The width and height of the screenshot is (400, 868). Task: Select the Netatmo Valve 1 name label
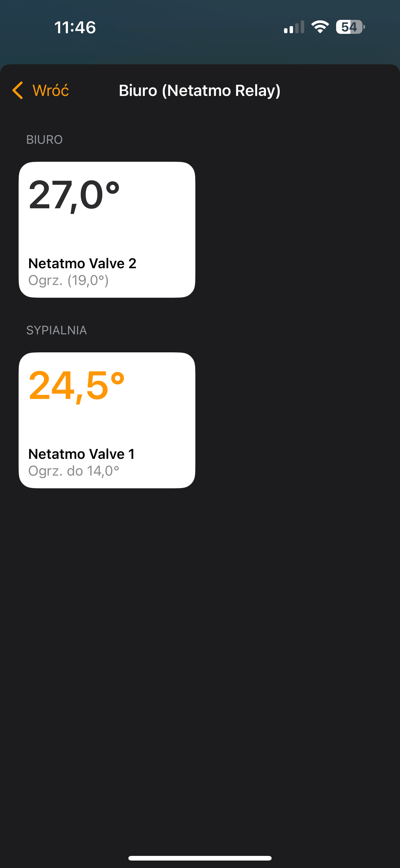tap(82, 454)
